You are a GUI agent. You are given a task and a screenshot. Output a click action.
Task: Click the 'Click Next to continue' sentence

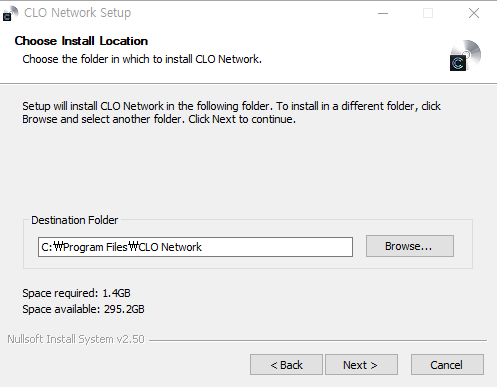(242, 119)
